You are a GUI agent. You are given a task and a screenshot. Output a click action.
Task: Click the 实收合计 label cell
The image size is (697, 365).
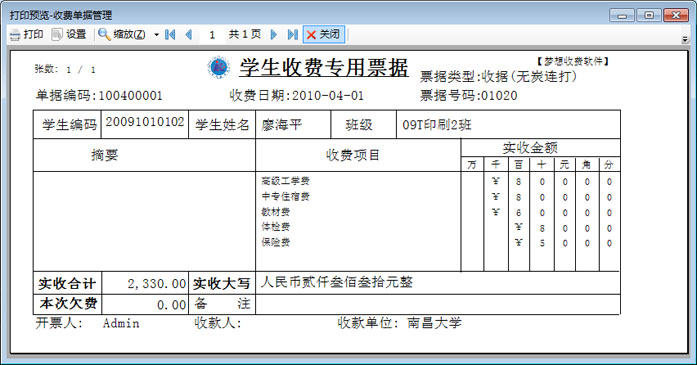pos(67,284)
